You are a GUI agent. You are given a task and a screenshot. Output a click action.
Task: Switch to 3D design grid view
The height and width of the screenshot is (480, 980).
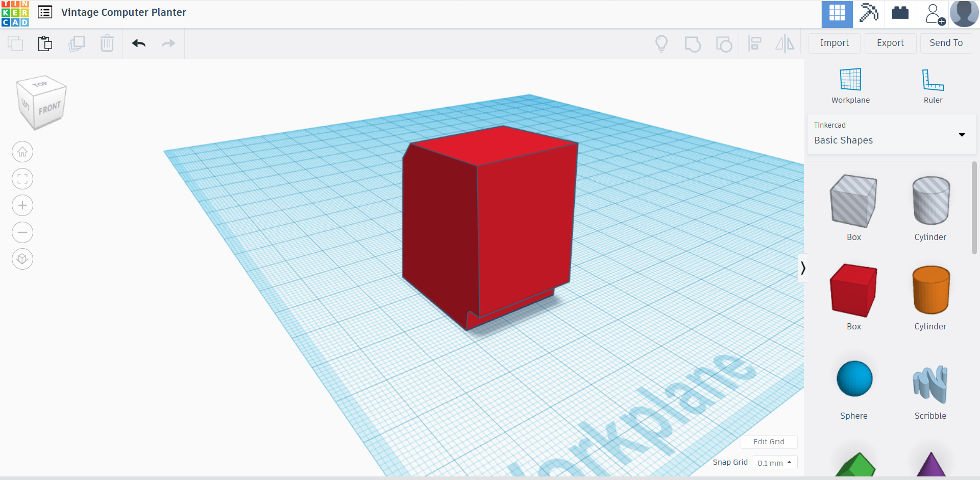pos(837,14)
